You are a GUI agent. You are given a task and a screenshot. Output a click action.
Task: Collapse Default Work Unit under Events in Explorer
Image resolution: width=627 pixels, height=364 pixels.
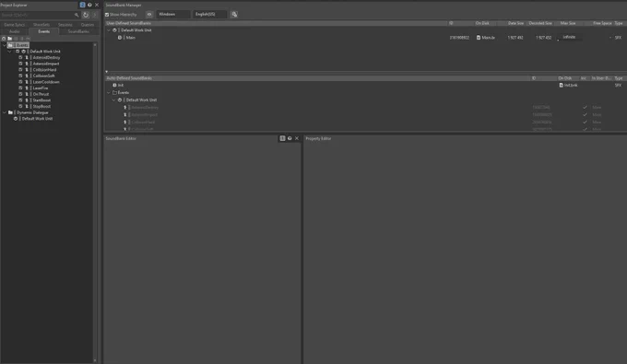click(x=9, y=51)
